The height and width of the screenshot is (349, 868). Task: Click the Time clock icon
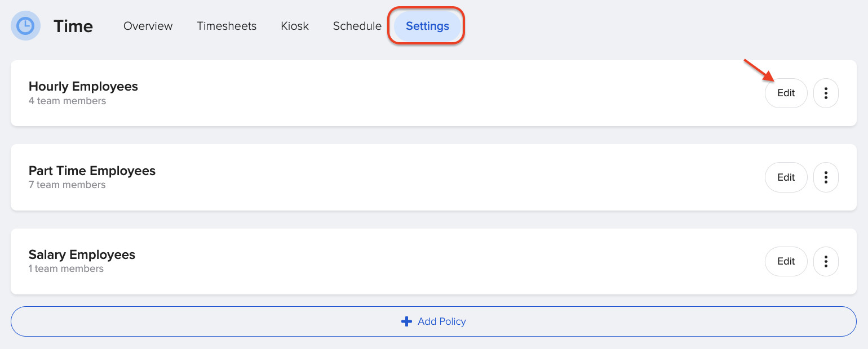[x=25, y=25]
